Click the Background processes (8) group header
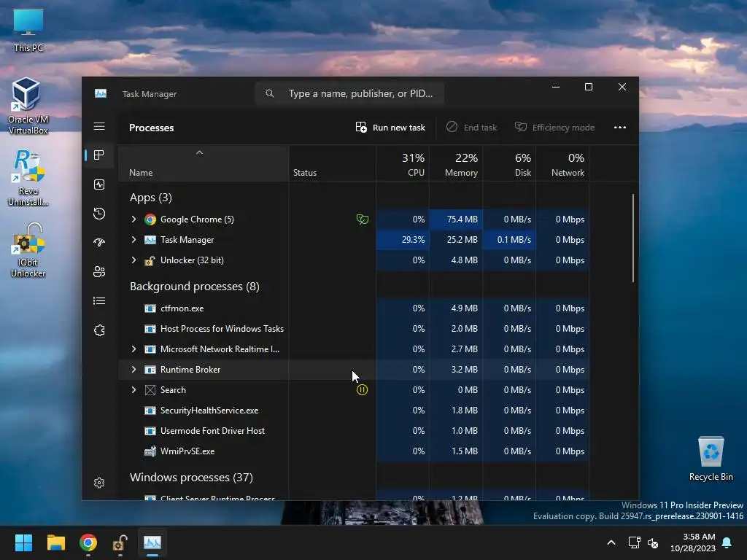Viewport: 747px width, 560px height. 194,286
